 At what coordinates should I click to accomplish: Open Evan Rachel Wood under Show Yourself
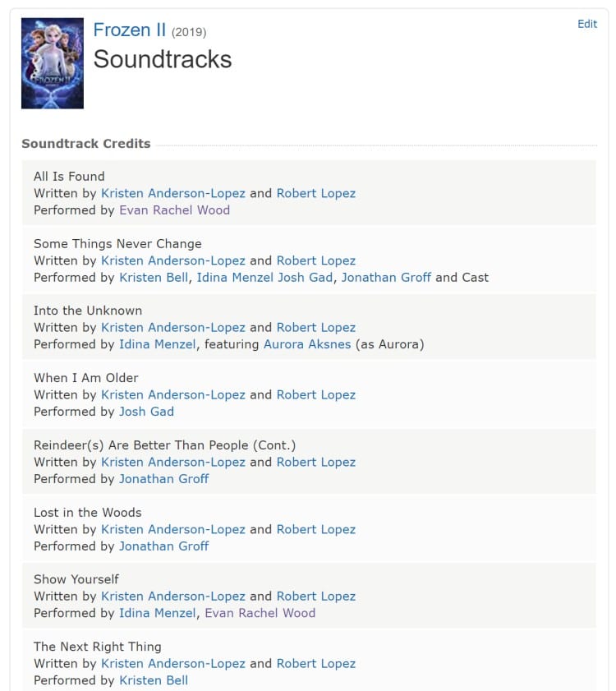coord(260,613)
